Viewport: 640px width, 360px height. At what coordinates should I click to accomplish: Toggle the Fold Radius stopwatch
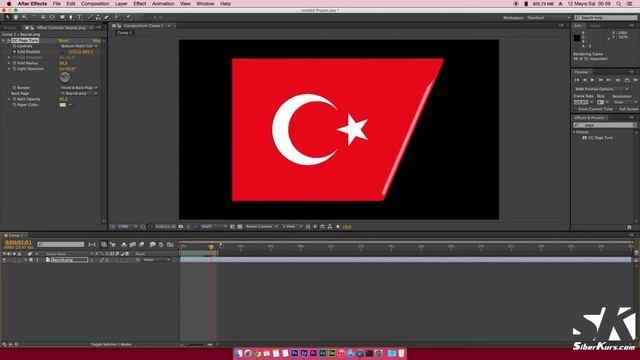[14, 63]
